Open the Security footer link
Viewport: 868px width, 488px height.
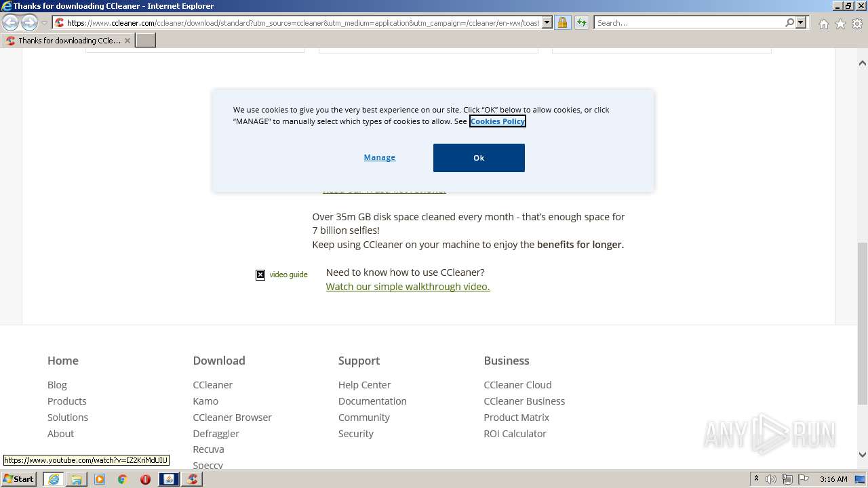pyautogui.click(x=355, y=434)
